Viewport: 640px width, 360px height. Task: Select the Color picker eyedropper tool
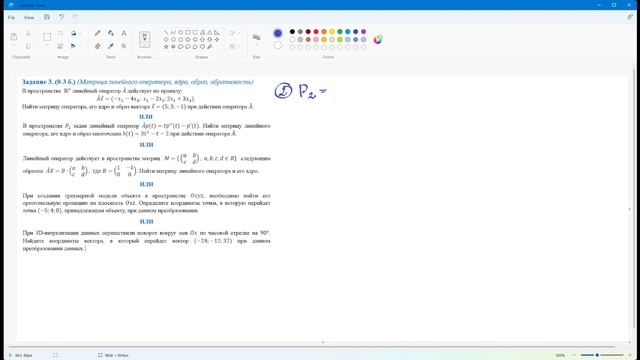[x=111, y=46]
